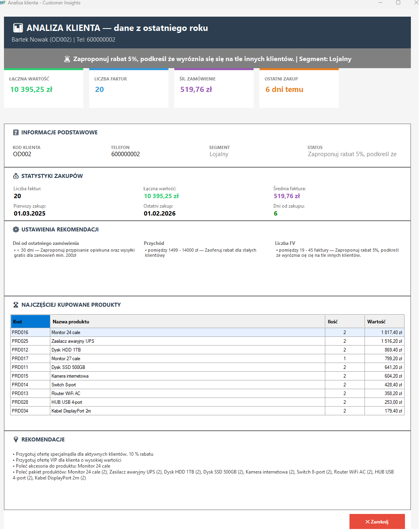Viewport: 420px width, 531px height.
Task: Click the alarm icon in recommendation banner
Action: [x=67, y=59]
